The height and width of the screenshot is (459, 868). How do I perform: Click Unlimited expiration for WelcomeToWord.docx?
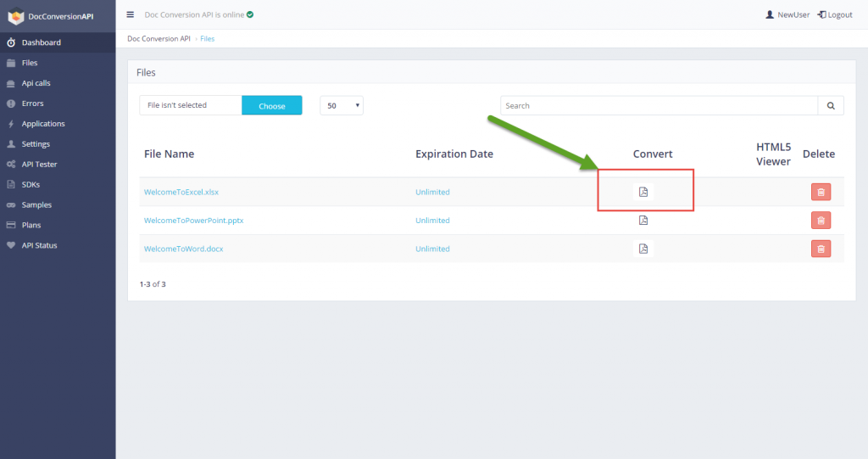tap(432, 249)
